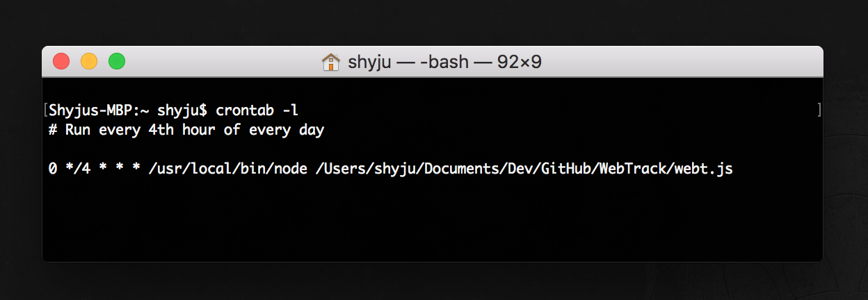Image resolution: width=868 pixels, height=300 pixels.
Task: Click the window title 'shyju — -bash — 92×9'
Action: tap(444, 62)
